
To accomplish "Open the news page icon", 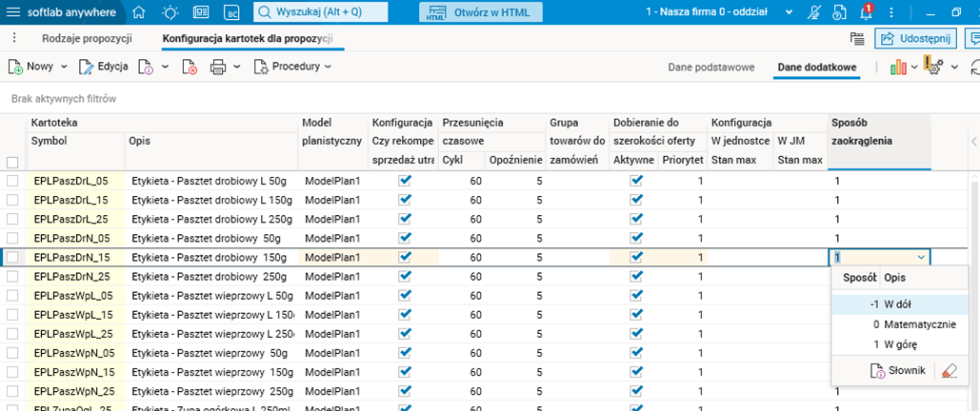I will (x=201, y=12).
